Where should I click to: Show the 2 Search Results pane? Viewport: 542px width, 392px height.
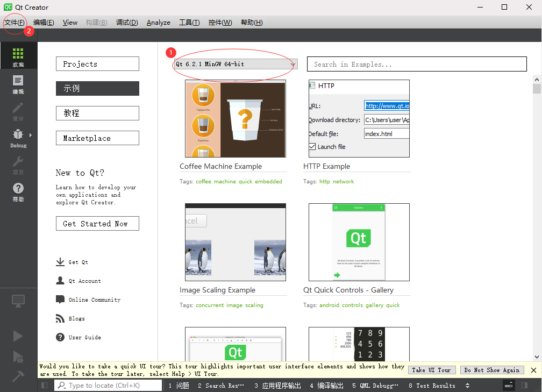[221, 386]
